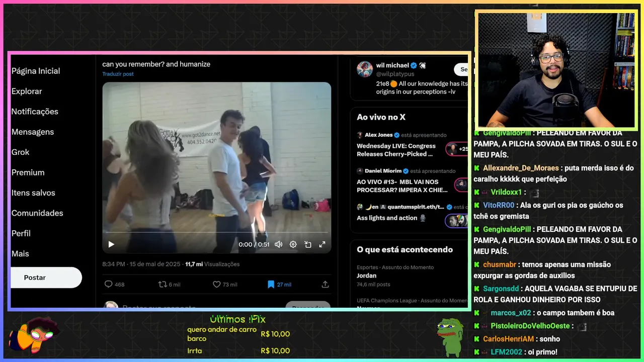Play the dance video

[111, 244]
